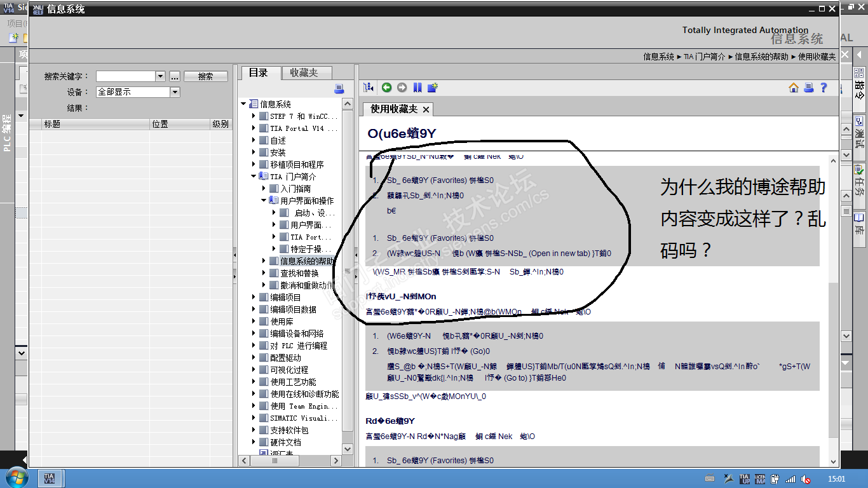The image size is (868, 488).
Task: Click the 搜索 search button
Action: [206, 76]
